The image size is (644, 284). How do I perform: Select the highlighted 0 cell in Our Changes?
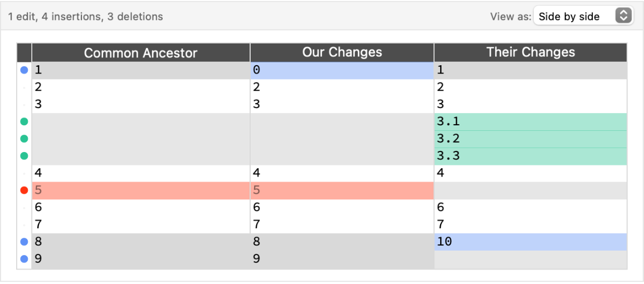(x=341, y=70)
